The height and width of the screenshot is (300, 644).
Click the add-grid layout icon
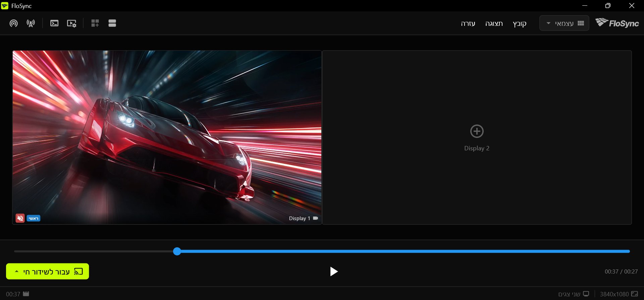coord(95,23)
